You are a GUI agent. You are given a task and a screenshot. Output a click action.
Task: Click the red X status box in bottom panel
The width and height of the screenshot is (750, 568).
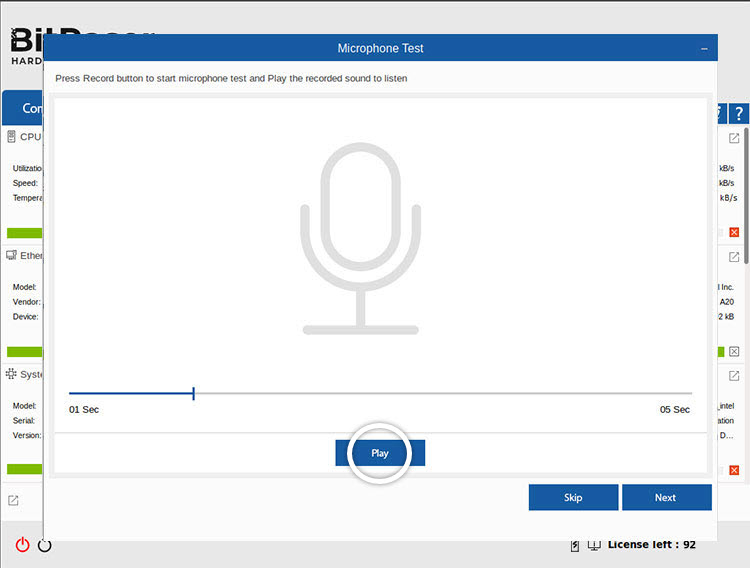(734, 470)
